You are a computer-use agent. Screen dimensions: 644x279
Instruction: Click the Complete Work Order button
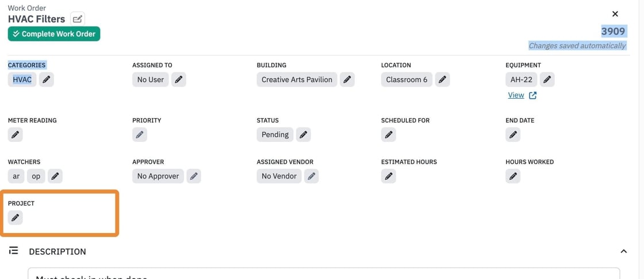pyautogui.click(x=54, y=34)
